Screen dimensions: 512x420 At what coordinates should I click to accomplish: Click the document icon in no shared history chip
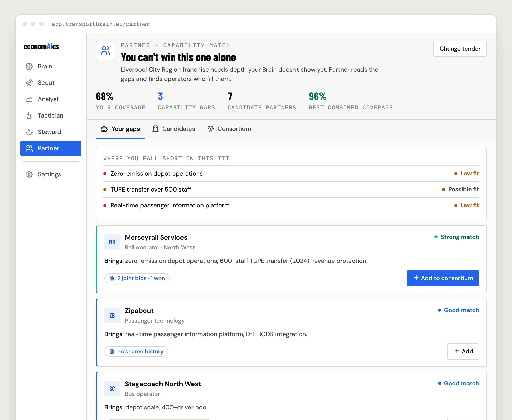coord(112,351)
